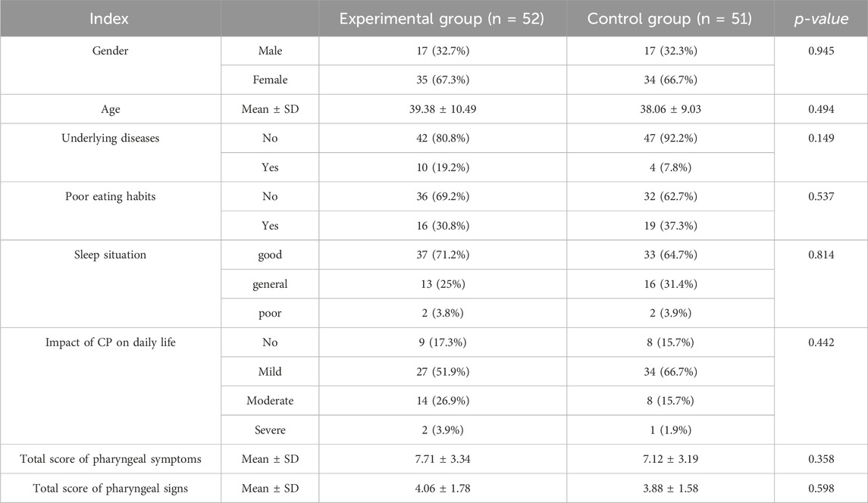Click the 39.38 ± 10.49 cell

(x=442, y=109)
